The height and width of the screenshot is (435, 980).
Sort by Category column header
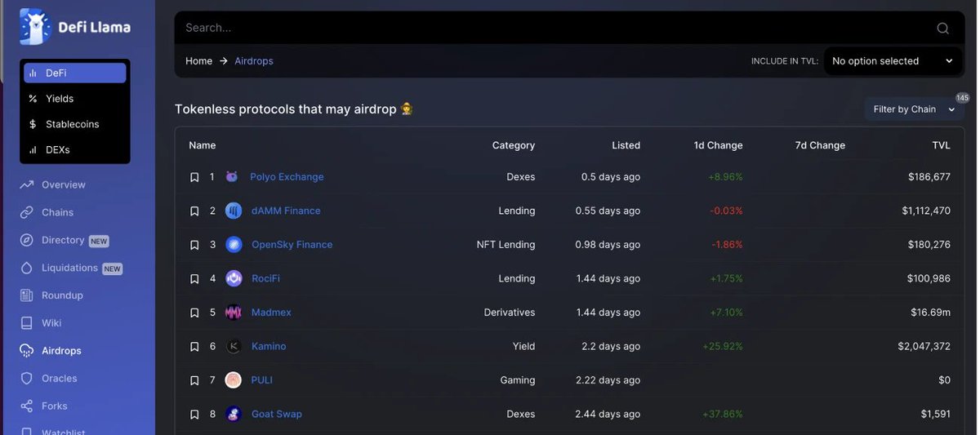514,145
